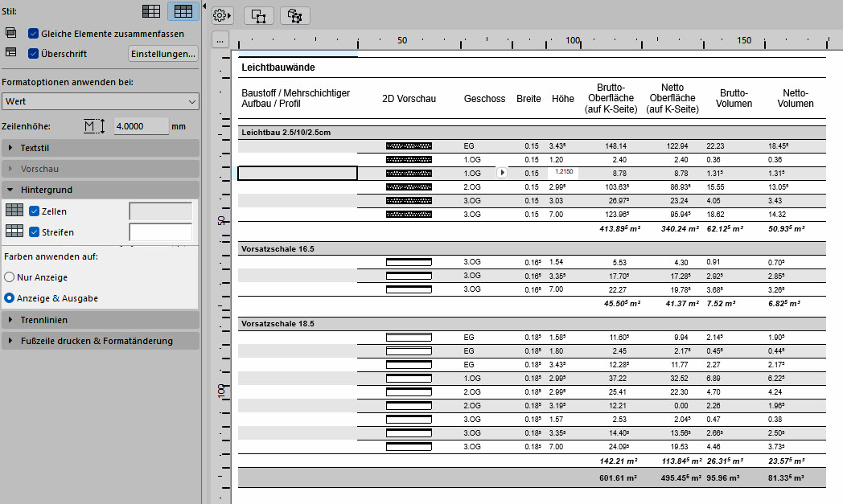Click the select-in-floor-plan toolbar icon

pos(258,15)
